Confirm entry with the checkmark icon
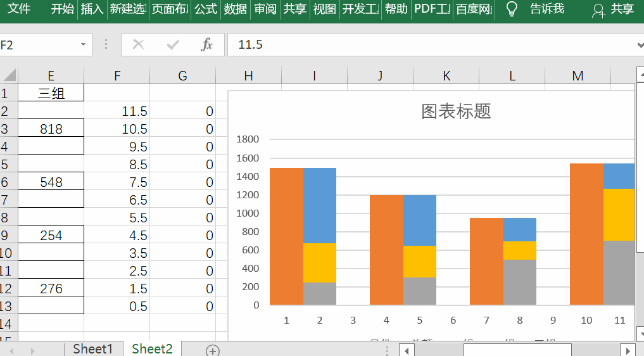This screenshot has height=356, width=644. click(x=173, y=44)
